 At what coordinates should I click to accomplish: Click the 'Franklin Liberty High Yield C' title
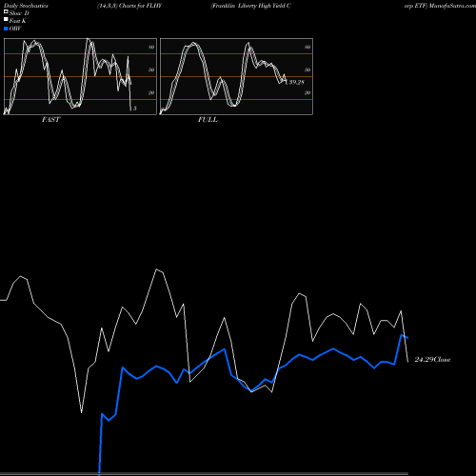[250, 6]
